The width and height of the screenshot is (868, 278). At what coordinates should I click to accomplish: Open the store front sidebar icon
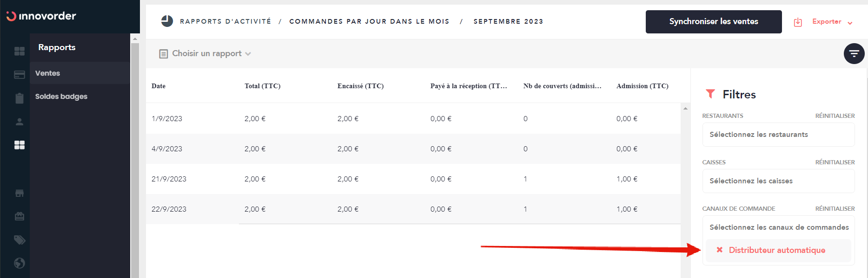20,193
